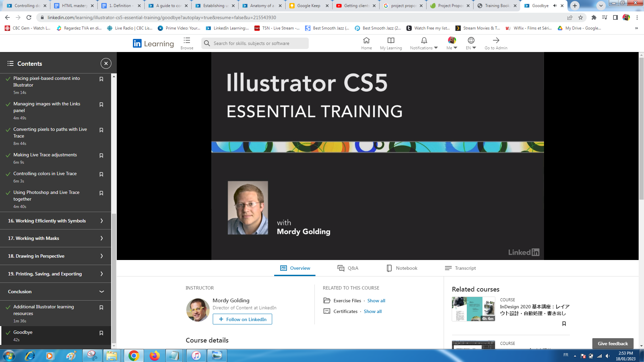Click the LinkedIn Learning logo
The height and width of the screenshot is (362, 644).
coord(153,43)
